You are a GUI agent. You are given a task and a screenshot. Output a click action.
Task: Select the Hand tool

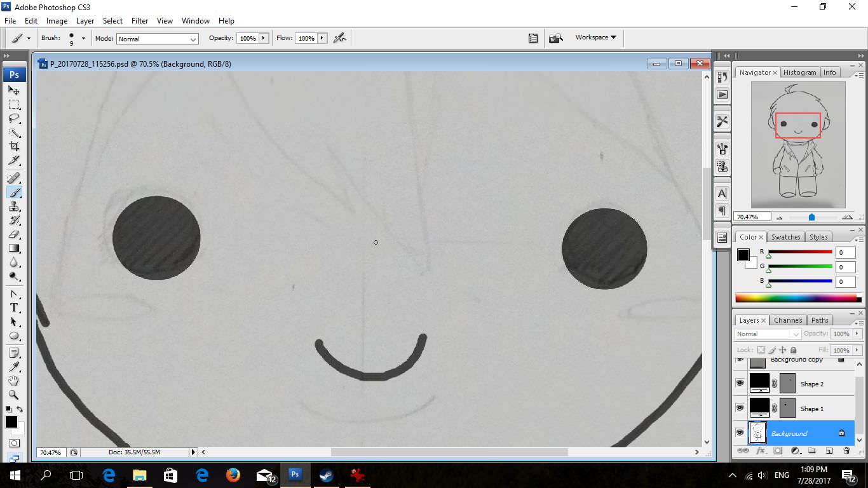pyautogui.click(x=14, y=381)
